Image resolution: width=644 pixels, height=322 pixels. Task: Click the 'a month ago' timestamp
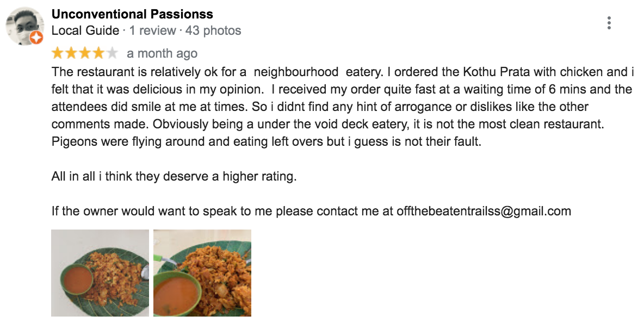click(162, 53)
